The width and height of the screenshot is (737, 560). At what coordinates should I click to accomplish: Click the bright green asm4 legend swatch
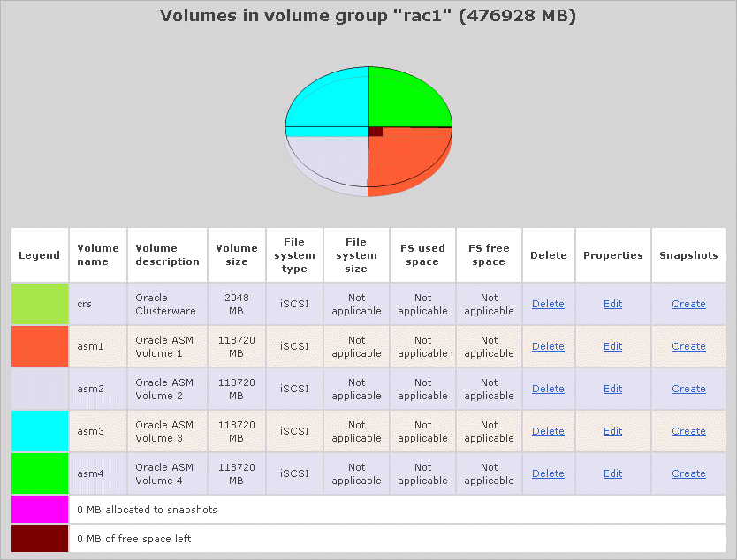(40, 473)
